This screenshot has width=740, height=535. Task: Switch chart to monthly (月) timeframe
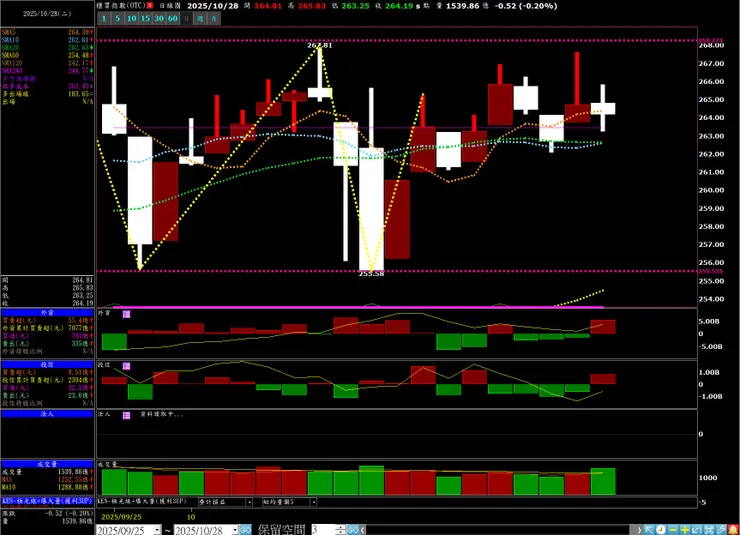point(214,18)
